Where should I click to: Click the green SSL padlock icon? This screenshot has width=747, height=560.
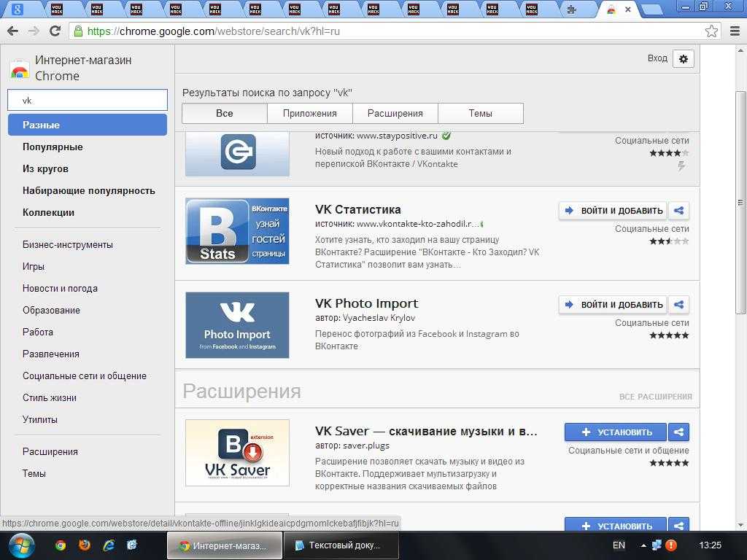(x=77, y=31)
